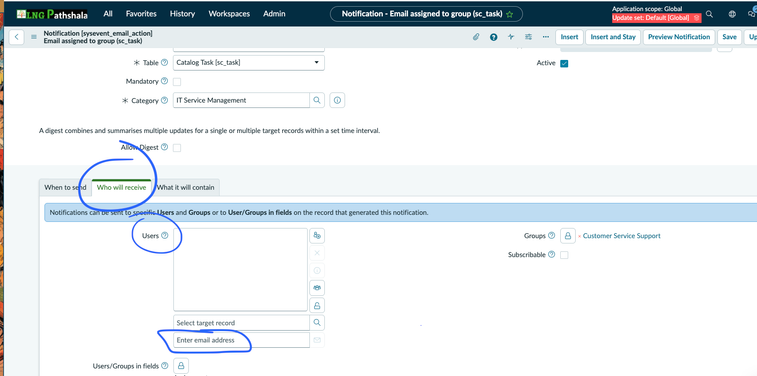
Task: Click the Update set Default Global banner
Action: [x=657, y=18]
